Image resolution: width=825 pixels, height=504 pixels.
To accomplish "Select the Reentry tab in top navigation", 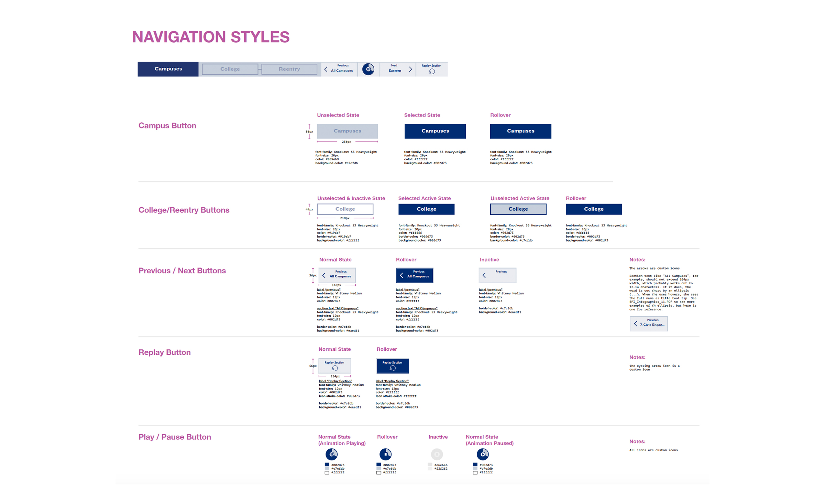I will coord(289,69).
